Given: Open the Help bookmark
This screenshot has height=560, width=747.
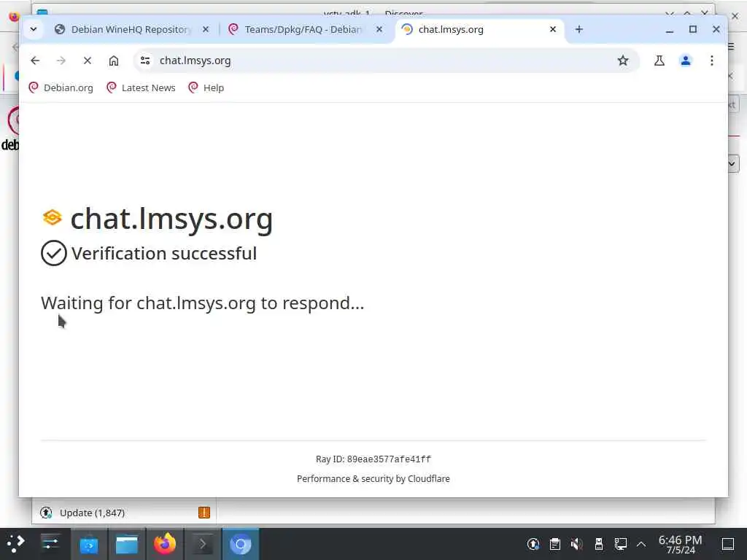Looking at the screenshot, I should (x=206, y=87).
